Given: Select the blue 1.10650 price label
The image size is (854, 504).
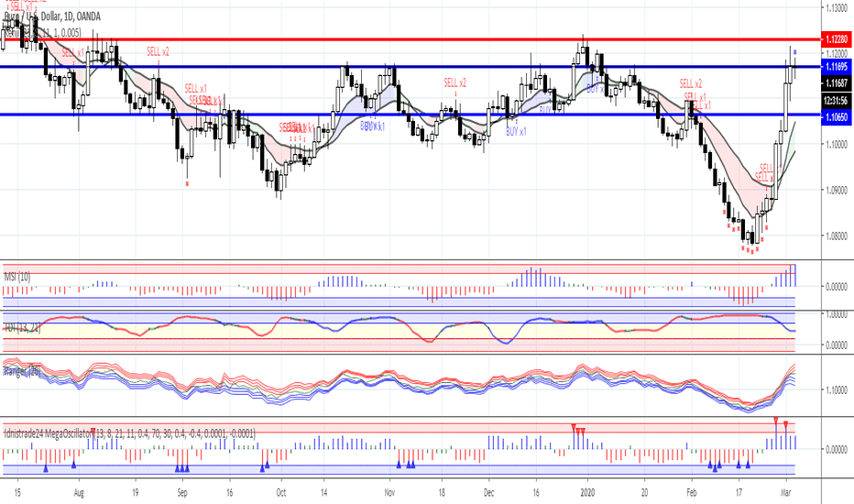Looking at the screenshot, I should coord(836,117).
